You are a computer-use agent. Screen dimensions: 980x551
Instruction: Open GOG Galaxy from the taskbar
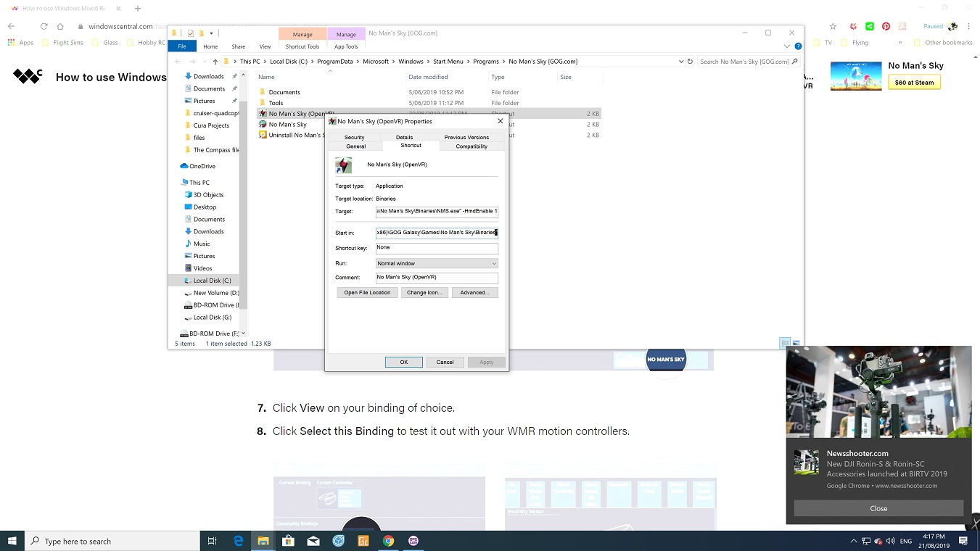(x=413, y=541)
